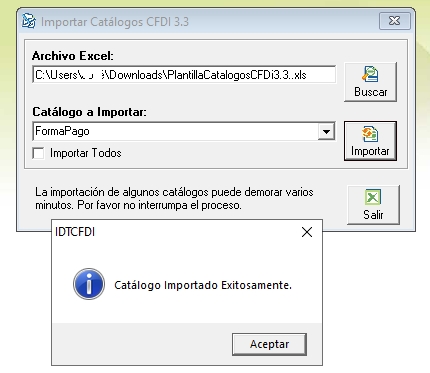
Task: Expand the Catálogo a Importar dropdown arrow
Action: pos(326,131)
